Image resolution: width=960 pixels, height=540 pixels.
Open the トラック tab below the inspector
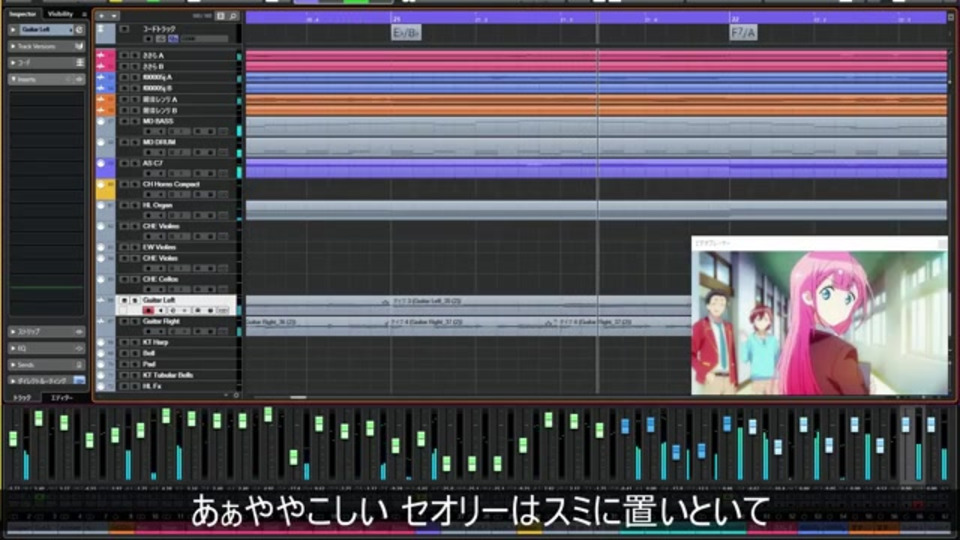(x=23, y=398)
